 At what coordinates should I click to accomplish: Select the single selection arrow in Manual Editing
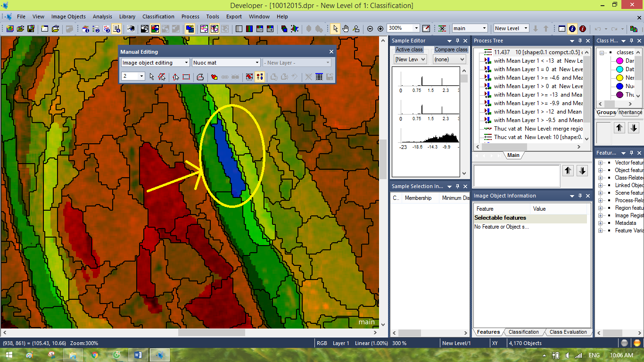(151, 76)
